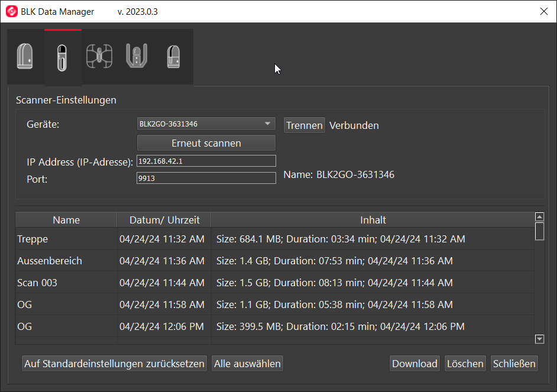Sort by the Name column header
557x392 pixels.
click(66, 220)
